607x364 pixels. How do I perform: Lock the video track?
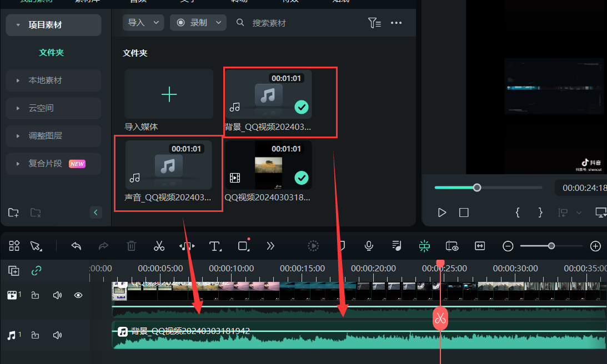click(35, 295)
